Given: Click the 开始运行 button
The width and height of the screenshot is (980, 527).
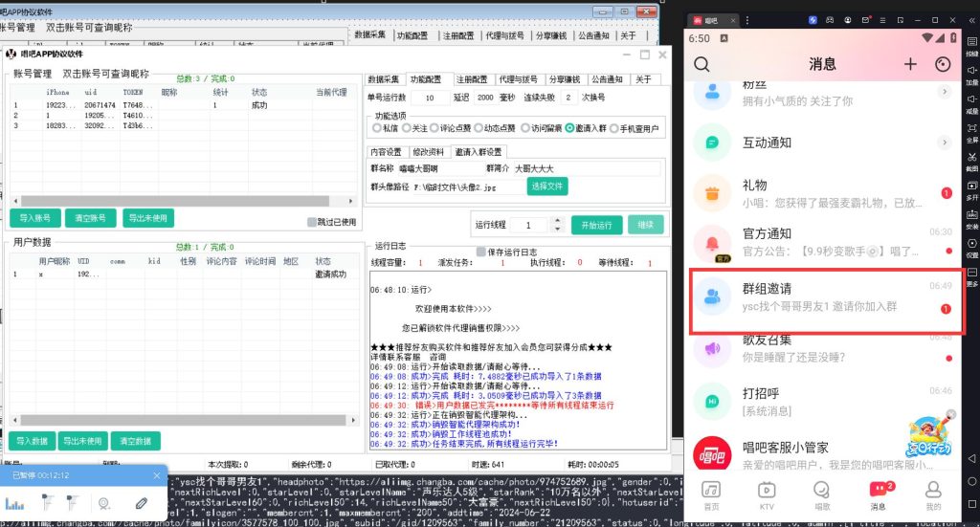Looking at the screenshot, I should 596,225.
